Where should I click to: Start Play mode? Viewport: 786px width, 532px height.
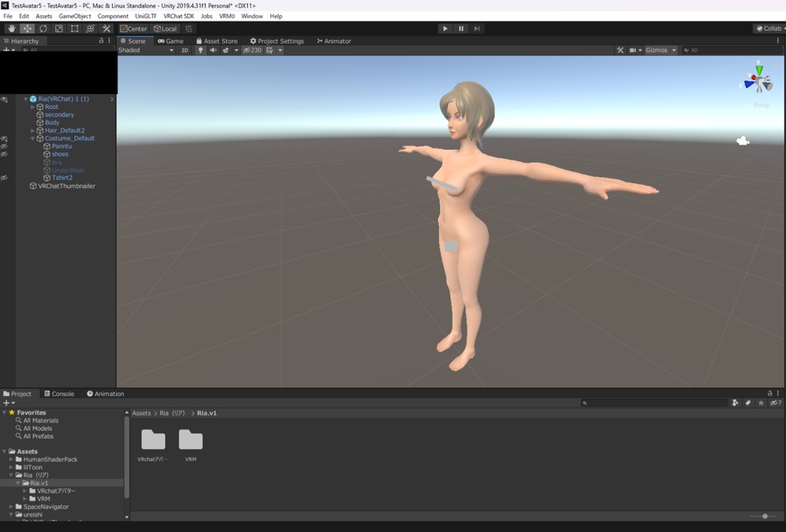click(444, 28)
